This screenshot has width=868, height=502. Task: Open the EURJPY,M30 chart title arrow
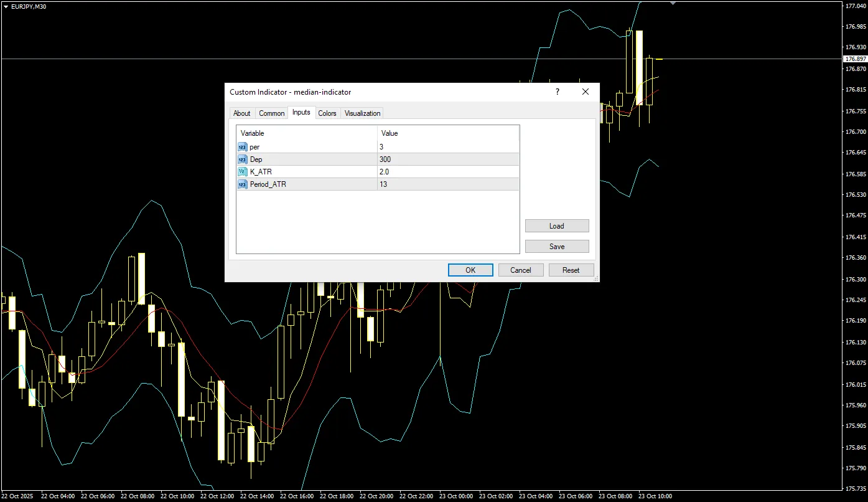[x=6, y=6]
